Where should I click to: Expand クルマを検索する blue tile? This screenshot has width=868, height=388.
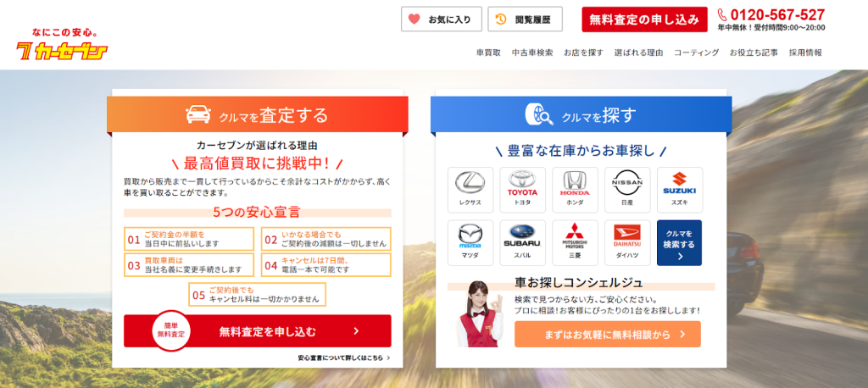pyautogui.click(x=679, y=243)
